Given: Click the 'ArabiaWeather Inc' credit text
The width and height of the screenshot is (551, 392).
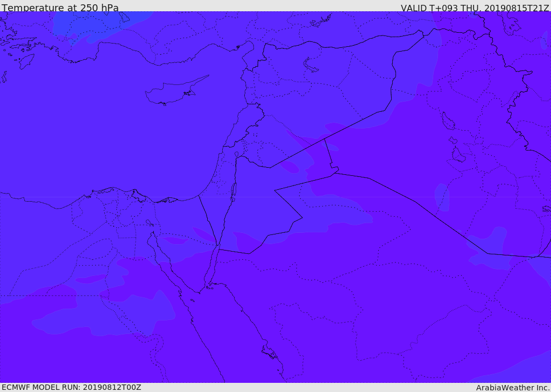Looking at the screenshot, I should [x=512, y=388].
